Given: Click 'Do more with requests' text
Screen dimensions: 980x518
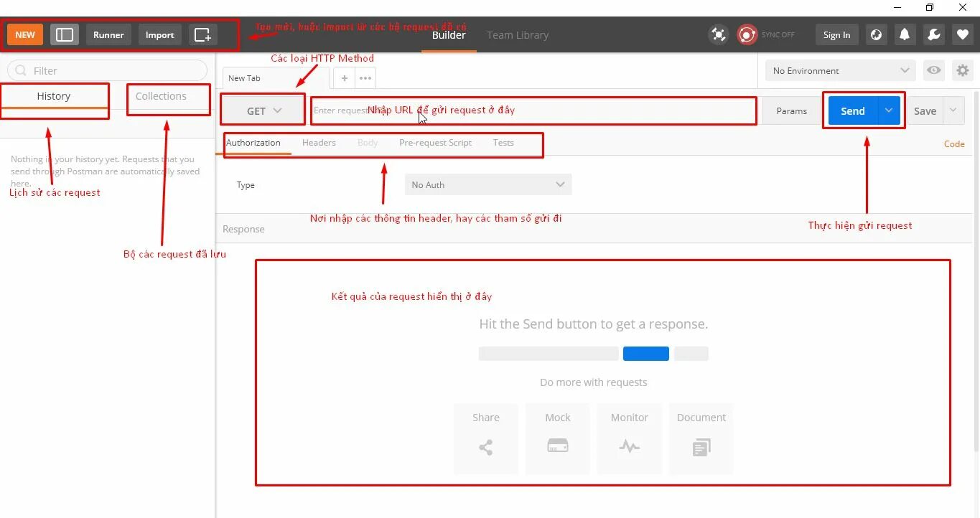Looking at the screenshot, I should coord(594,382).
